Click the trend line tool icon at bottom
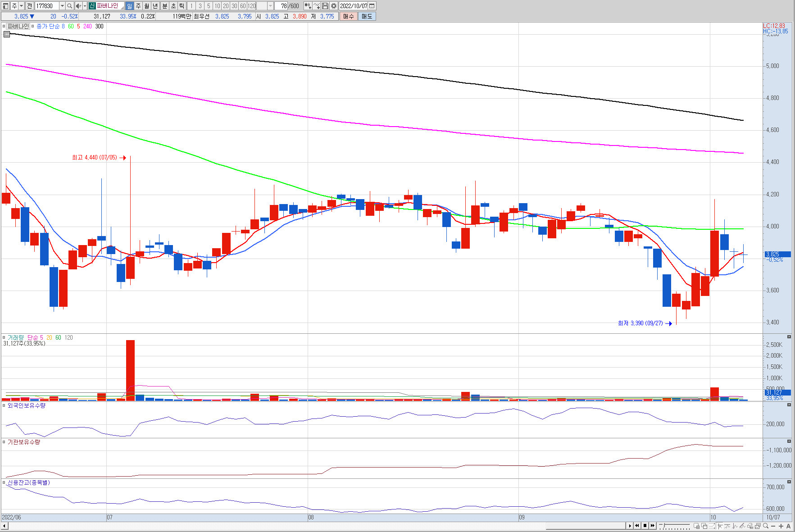Viewport: 795px width, 532px height. pos(727,526)
